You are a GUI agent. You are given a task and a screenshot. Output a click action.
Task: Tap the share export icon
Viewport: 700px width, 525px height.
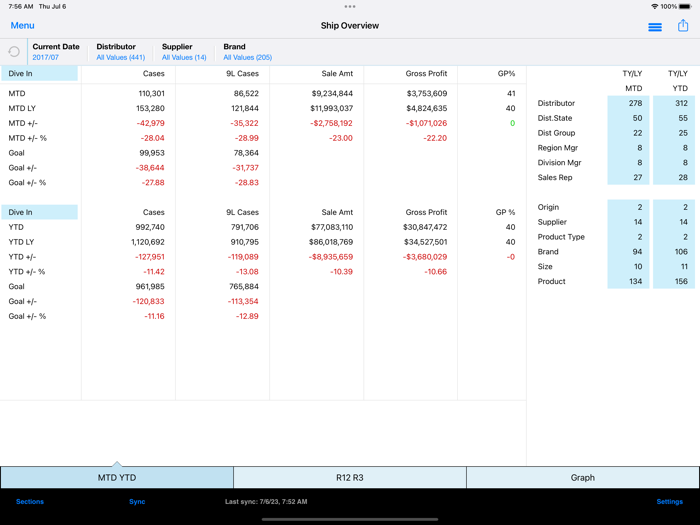(683, 26)
